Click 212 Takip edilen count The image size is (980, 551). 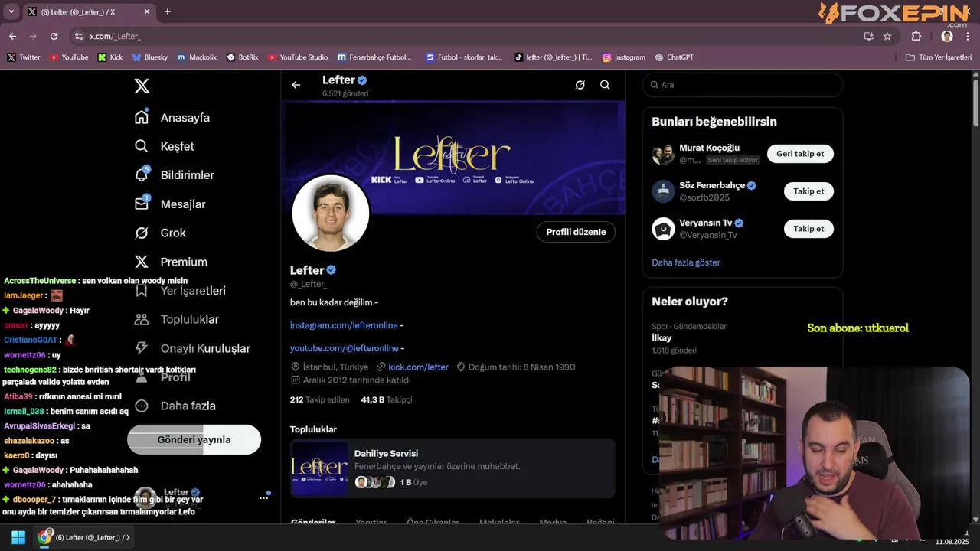click(319, 399)
